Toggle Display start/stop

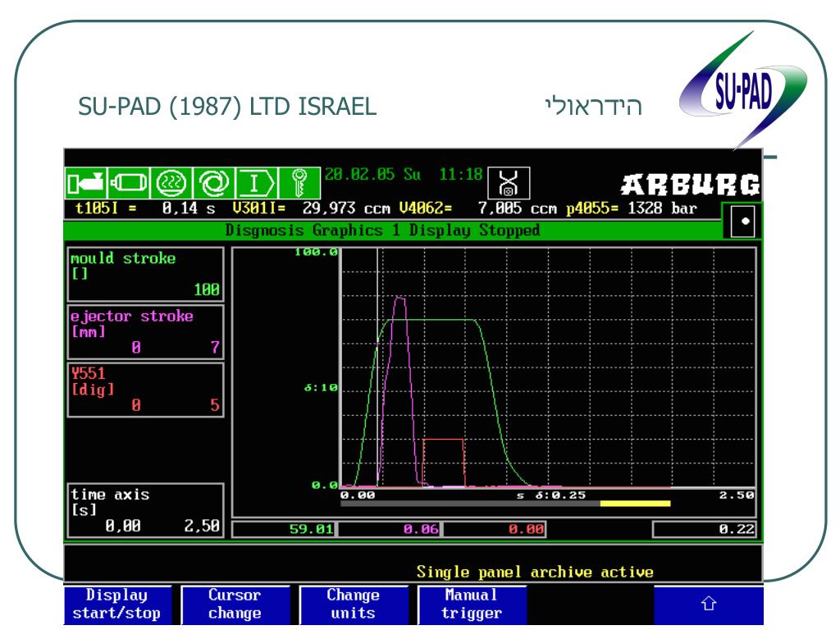117,605
